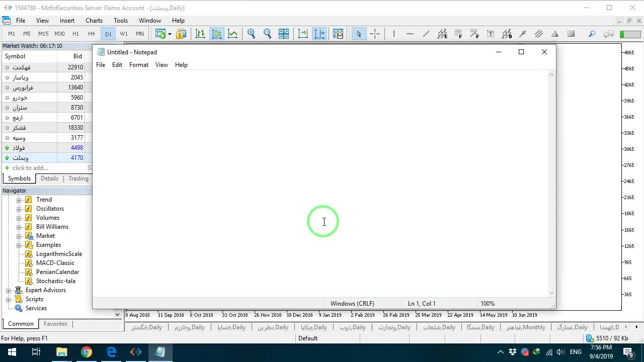644x362 pixels.
Task: Set timeframe to H1
Action: click(75, 34)
